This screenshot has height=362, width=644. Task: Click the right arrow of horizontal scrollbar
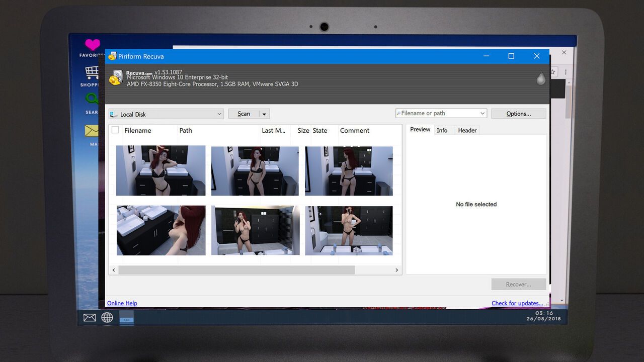point(397,270)
